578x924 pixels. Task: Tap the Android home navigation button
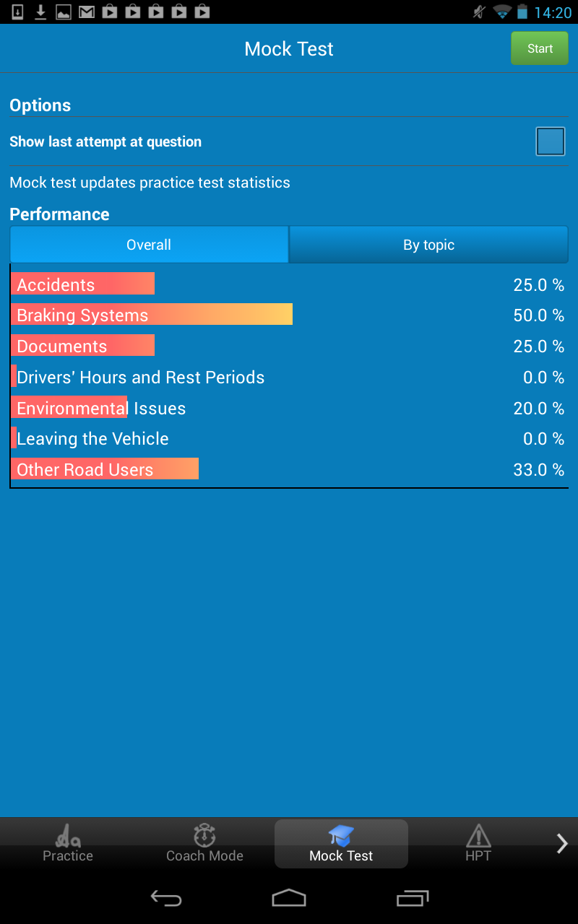[x=288, y=898]
